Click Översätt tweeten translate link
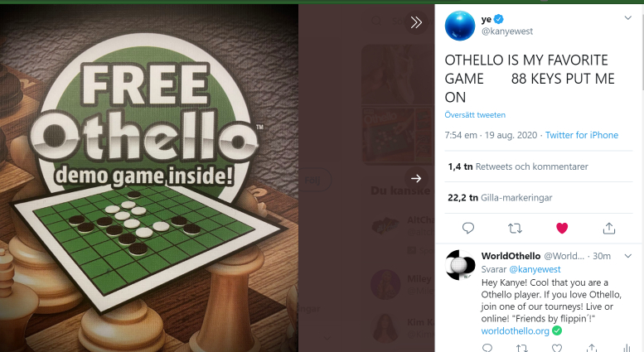 click(475, 115)
